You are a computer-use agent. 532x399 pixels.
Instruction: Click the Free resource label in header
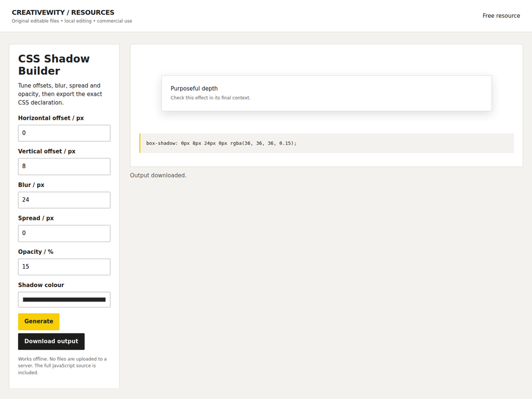coord(501,16)
